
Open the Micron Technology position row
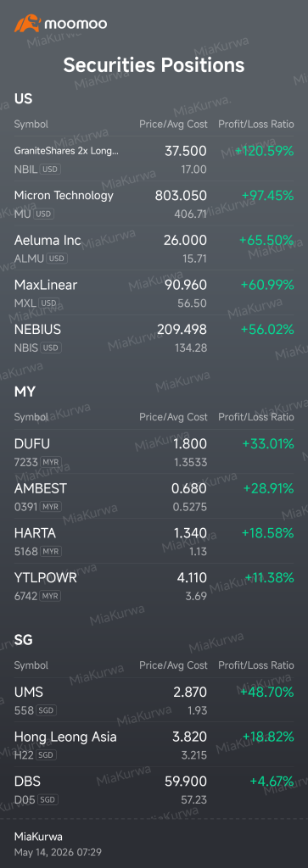[154, 203]
